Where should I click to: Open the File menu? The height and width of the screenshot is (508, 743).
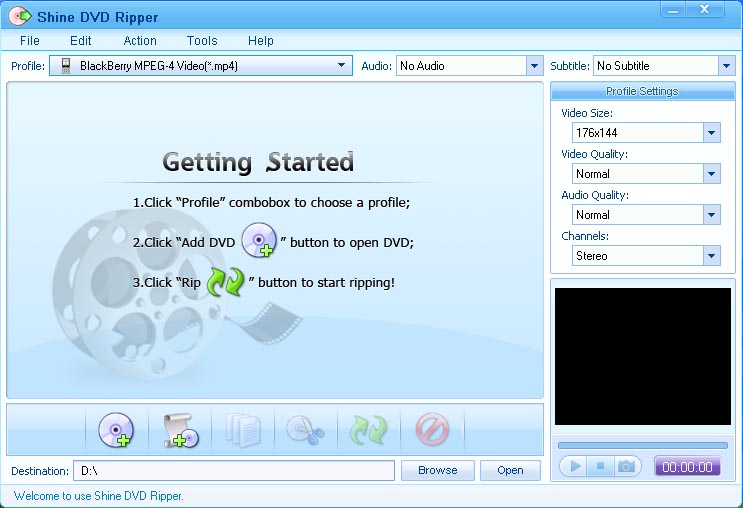coord(30,41)
